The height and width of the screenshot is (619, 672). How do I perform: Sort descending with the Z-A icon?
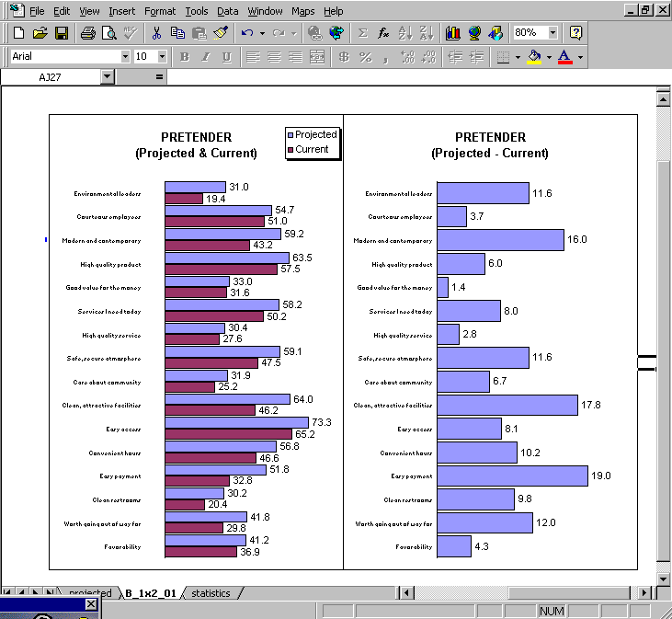pos(427,33)
